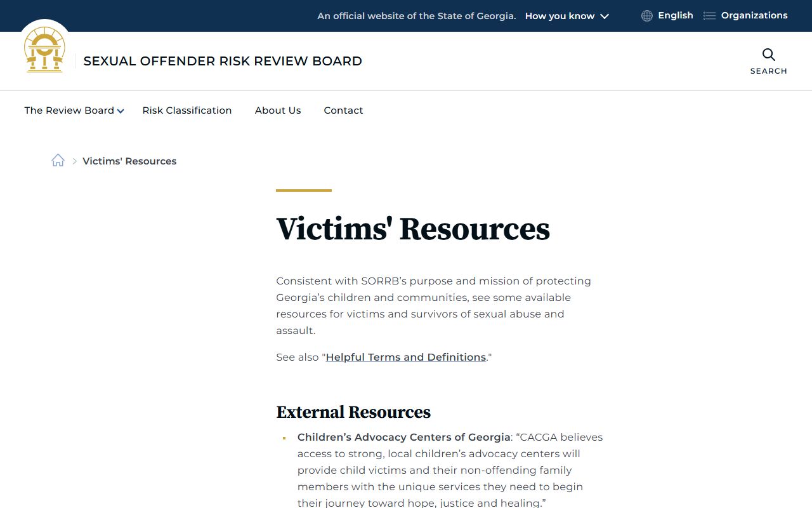Go home via breadcrumb house icon
The width and height of the screenshot is (812, 508).
pos(58,161)
